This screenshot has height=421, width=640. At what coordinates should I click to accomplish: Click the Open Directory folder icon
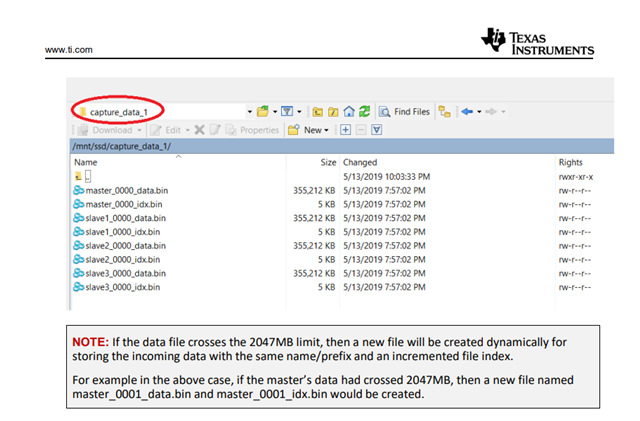click(263, 111)
